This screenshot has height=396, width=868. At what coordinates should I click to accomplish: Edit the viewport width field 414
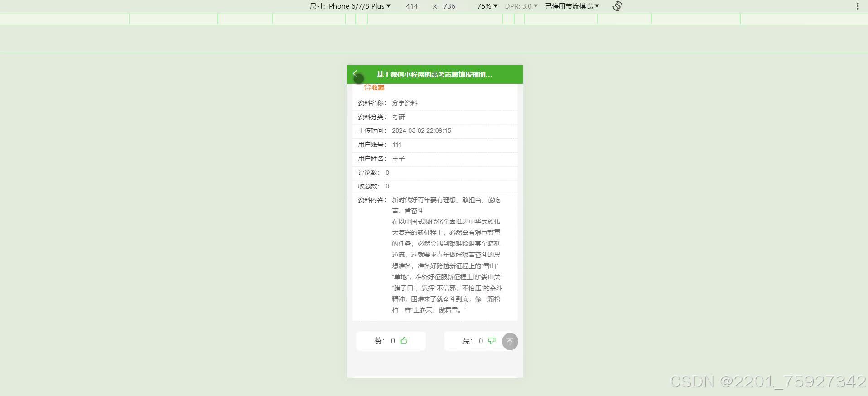click(x=412, y=6)
